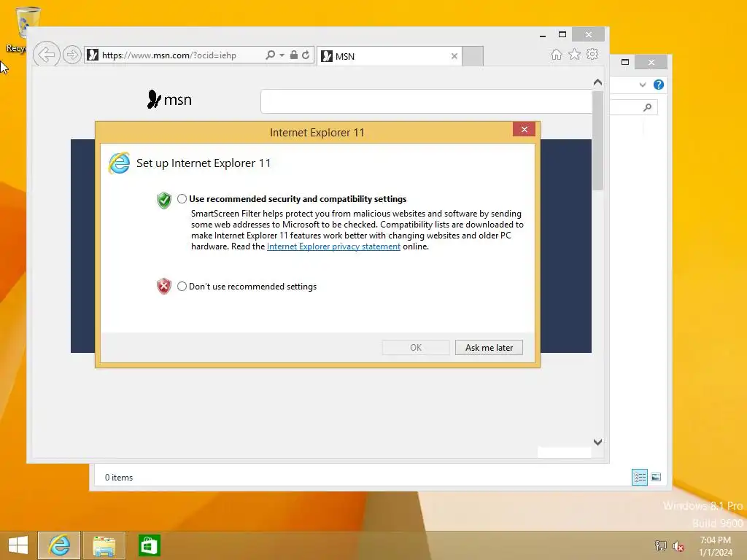Click the Internet Explorer logo in setup dialog

point(119,163)
